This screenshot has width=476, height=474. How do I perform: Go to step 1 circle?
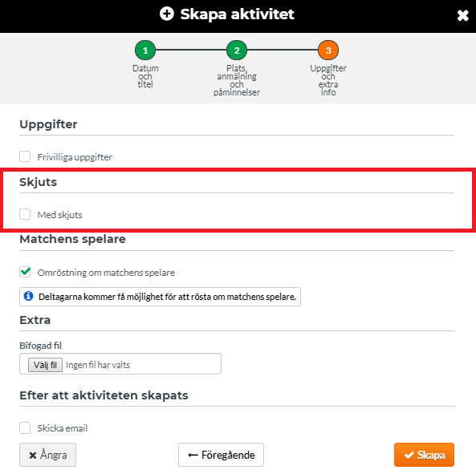coord(145,51)
